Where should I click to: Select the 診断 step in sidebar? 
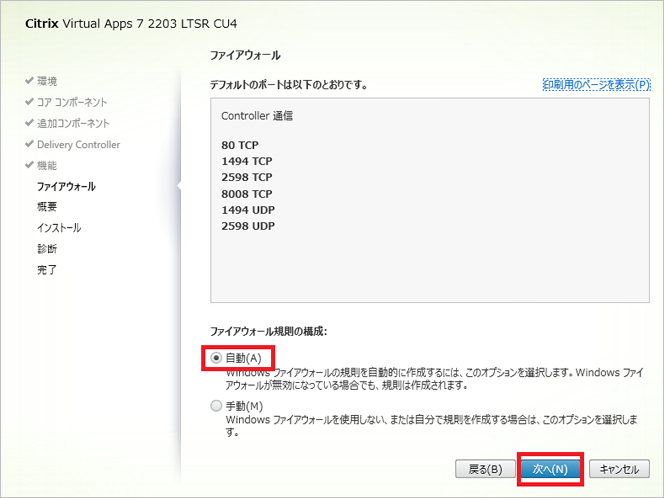[x=47, y=249]
